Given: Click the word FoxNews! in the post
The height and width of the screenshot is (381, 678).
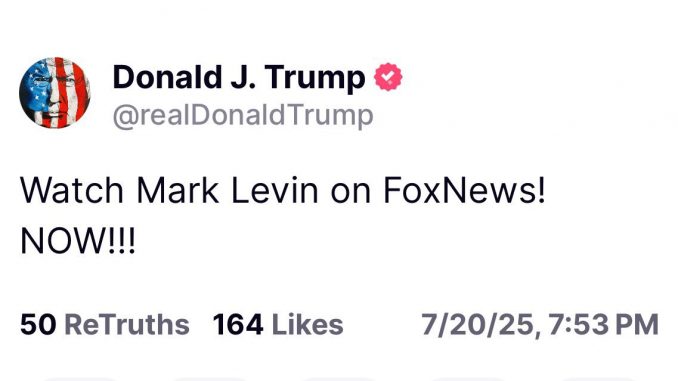Looking at the screenshot, I should tap(464, 191).
